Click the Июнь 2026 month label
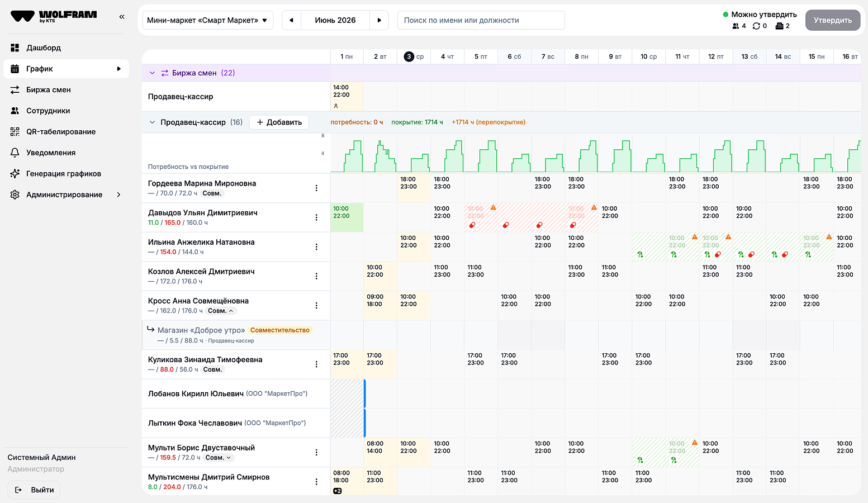The height and width of the screenshot is (503, 868). pyautogui.click(x=335, y=20)
